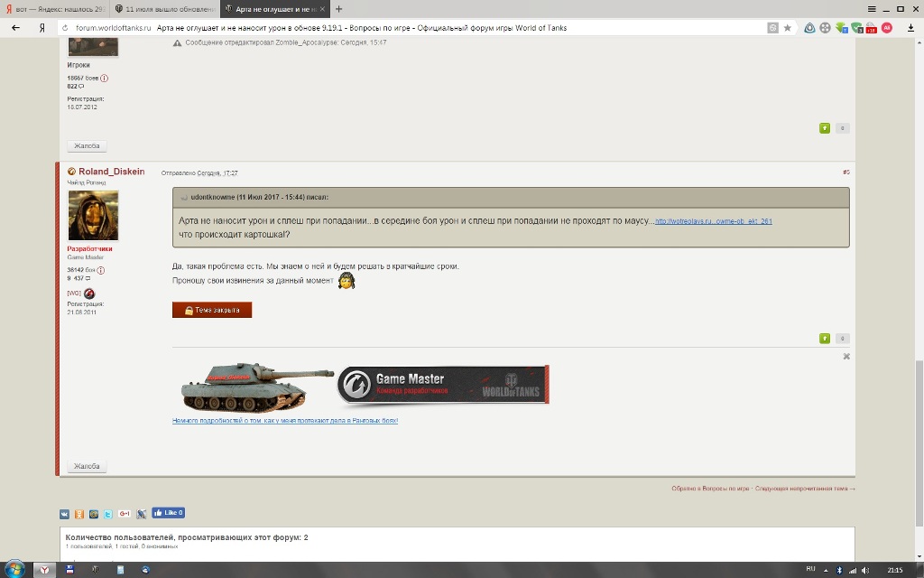Open browser downloads via the arrow icon
The image size is (924, 578).
[x=911, y=28]
